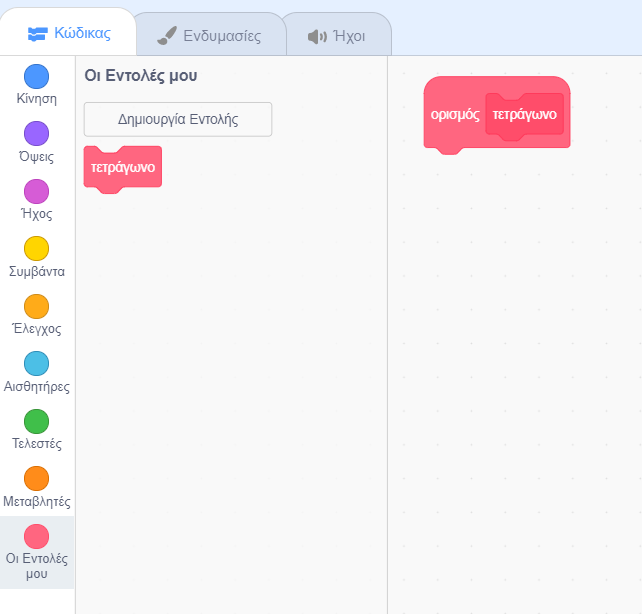Select the orange Έλεγχος category circle
The height and width of the screenshot is (614, 642).
click(36, 306)
